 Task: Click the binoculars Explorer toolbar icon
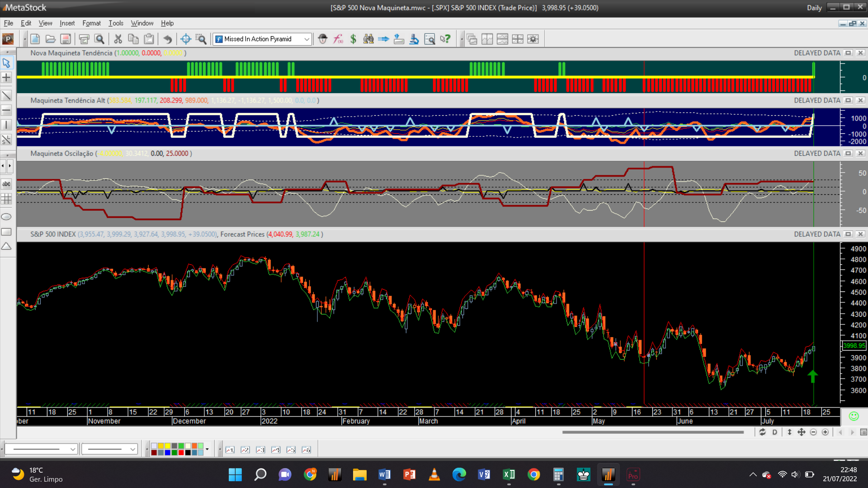(x=368, y=39)
